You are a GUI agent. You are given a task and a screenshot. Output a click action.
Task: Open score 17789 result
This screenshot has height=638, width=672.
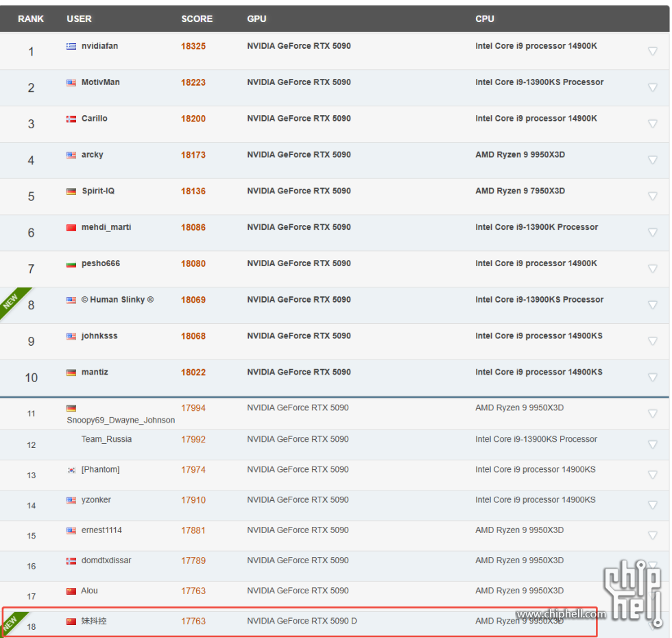click(x=193, y=560)
